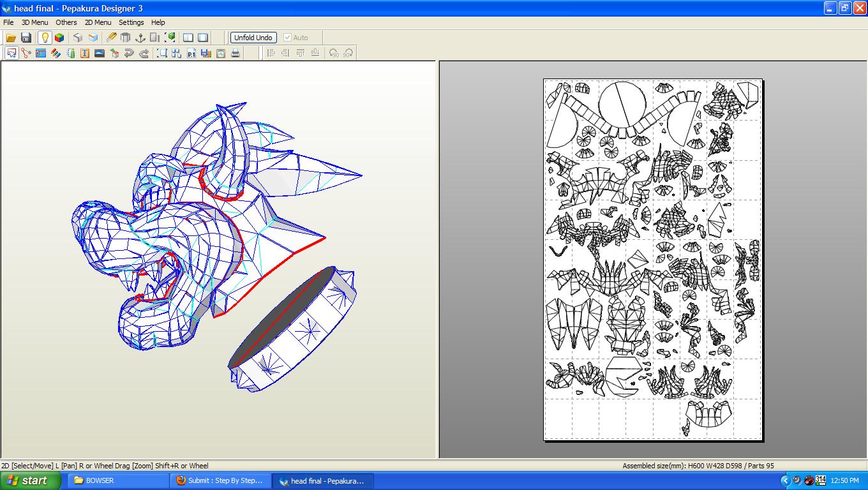Open the Settings menu

click(x=131, y=22)
